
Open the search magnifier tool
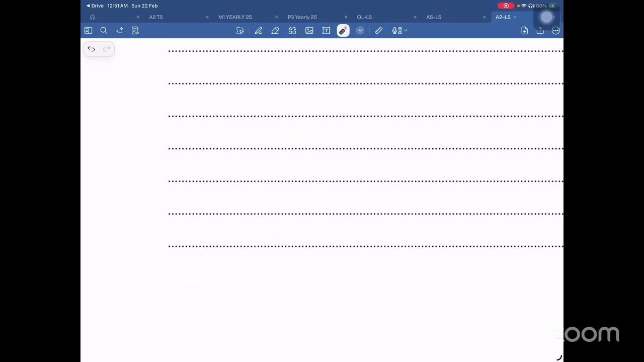click(x=104, y=31)
